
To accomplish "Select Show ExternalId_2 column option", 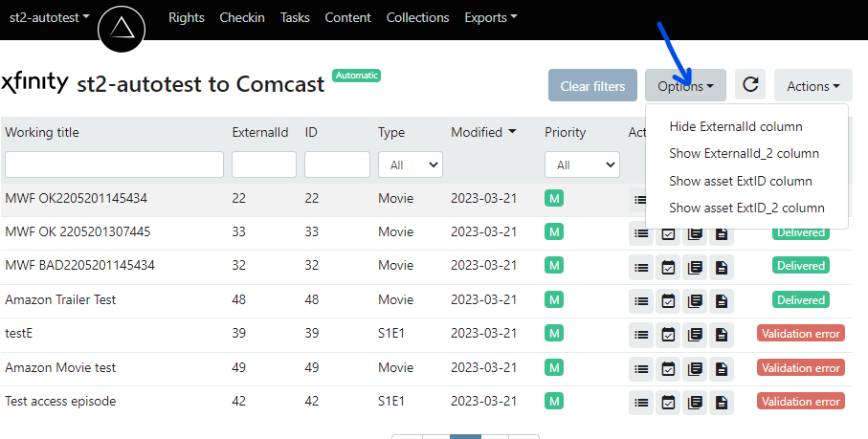I will click(744, 153).
